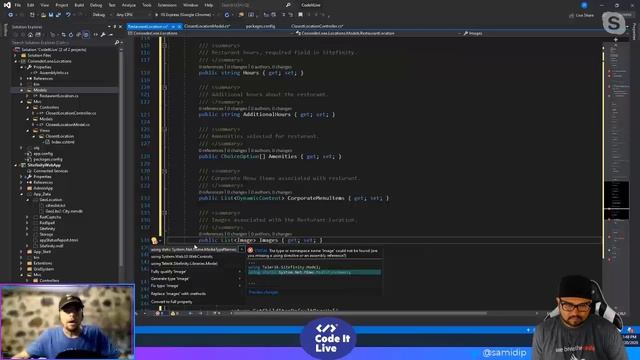Screen dimensions: 640x360
Task: Click Solution Explorer Refresh icon
Action: [x=71, y=35]
